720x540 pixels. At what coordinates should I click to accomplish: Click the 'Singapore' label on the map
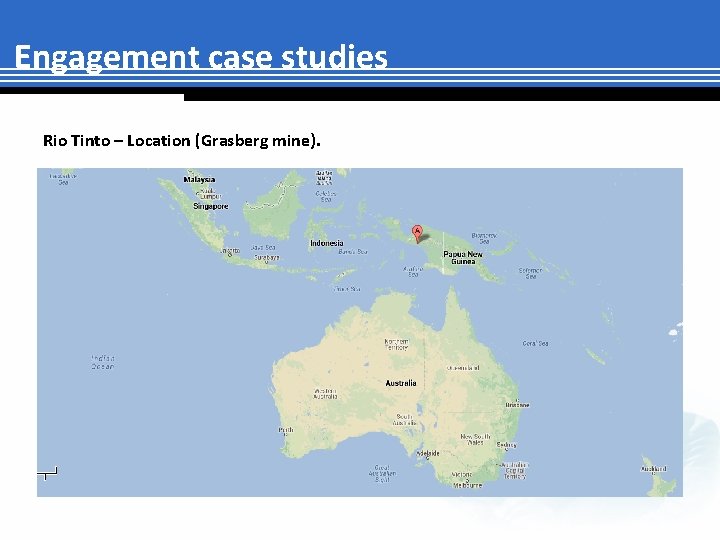(x=211, y=206)
